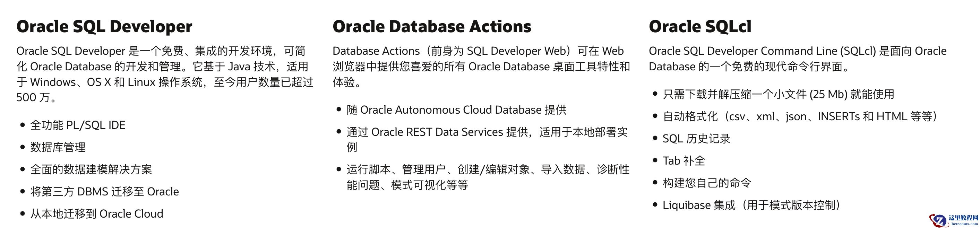Click the Oracle SQLcl heading
Viewport: 980px width, 228px height.
click(x=700, y=27)
